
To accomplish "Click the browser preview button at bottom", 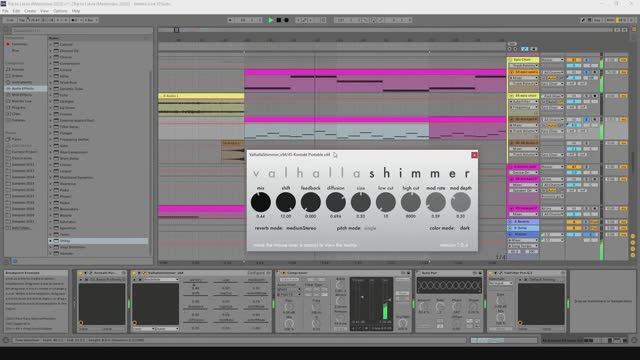I will pos(15,261).
